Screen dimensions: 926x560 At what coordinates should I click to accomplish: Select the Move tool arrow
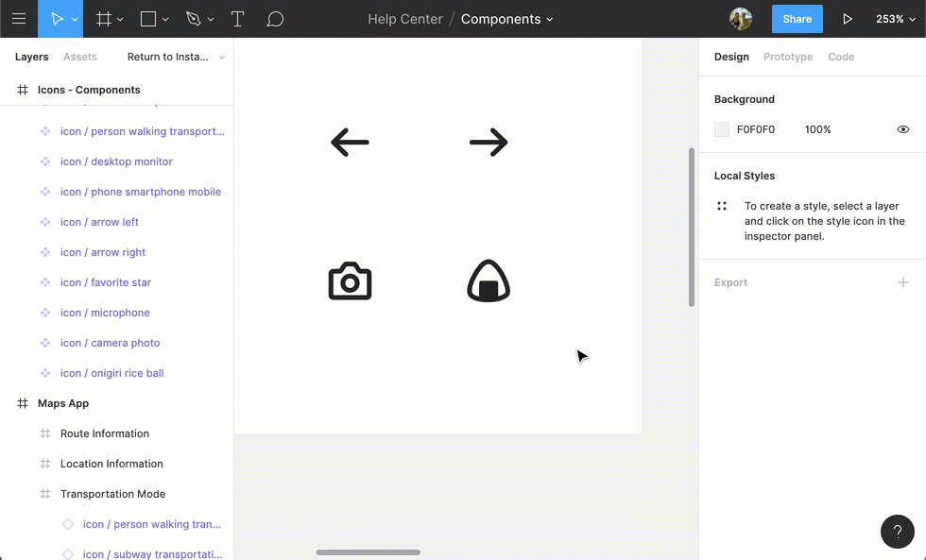(57, 19)
